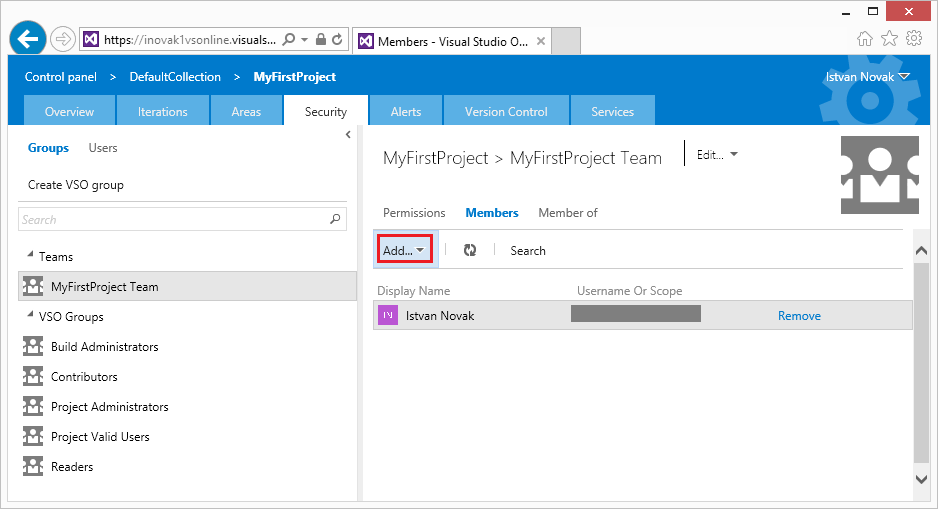Close the Members - Visual Studio tab
Image resolution: width=938 pixels, height=509 pixels.
(x=540, y=41)
